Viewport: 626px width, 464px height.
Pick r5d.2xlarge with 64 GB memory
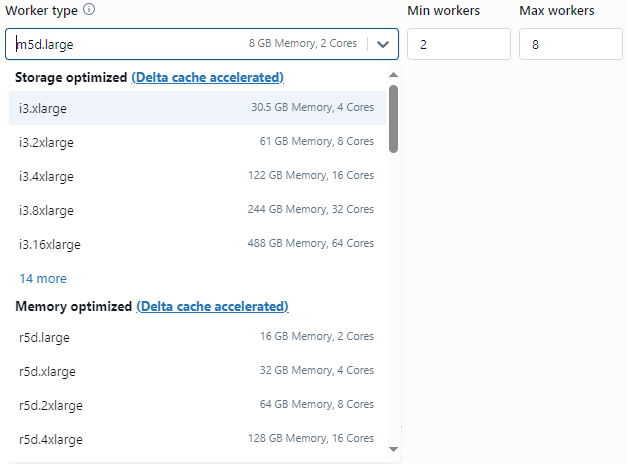(x=196, y=405)
